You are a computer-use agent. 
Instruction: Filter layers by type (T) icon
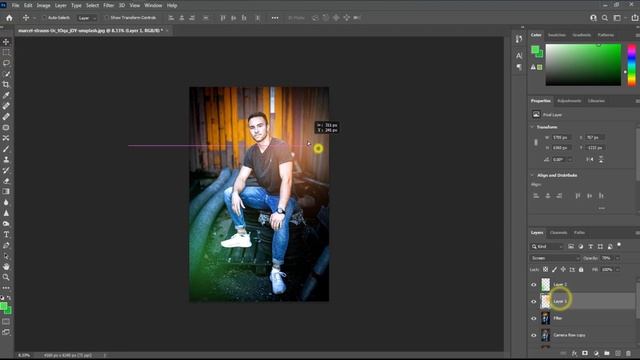(590, 247)
